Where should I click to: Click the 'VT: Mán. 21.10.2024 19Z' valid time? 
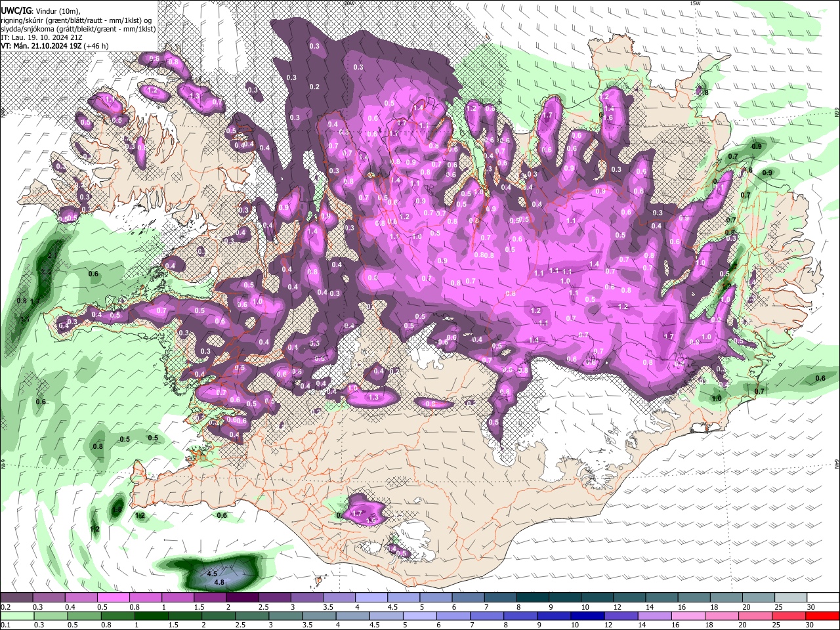pos(41,46)
